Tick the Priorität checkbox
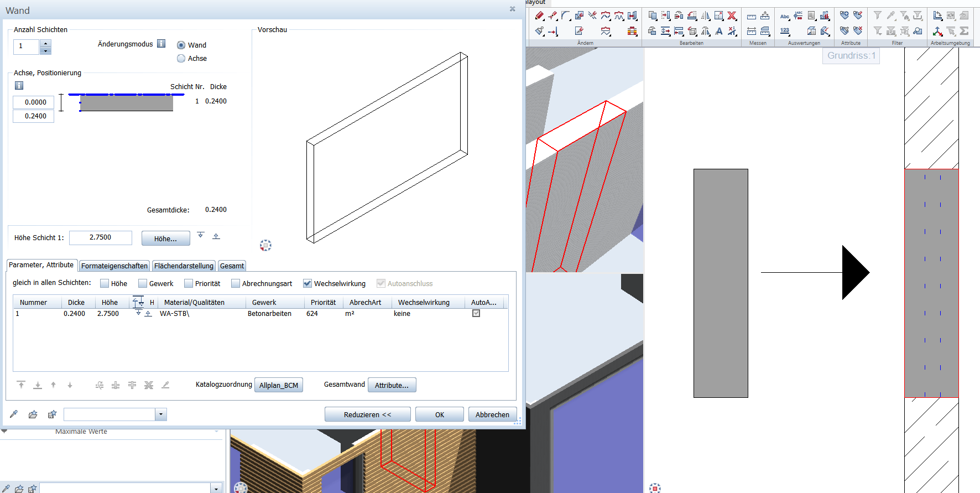This screenshot has height=493, width=980. coord(189,284)
